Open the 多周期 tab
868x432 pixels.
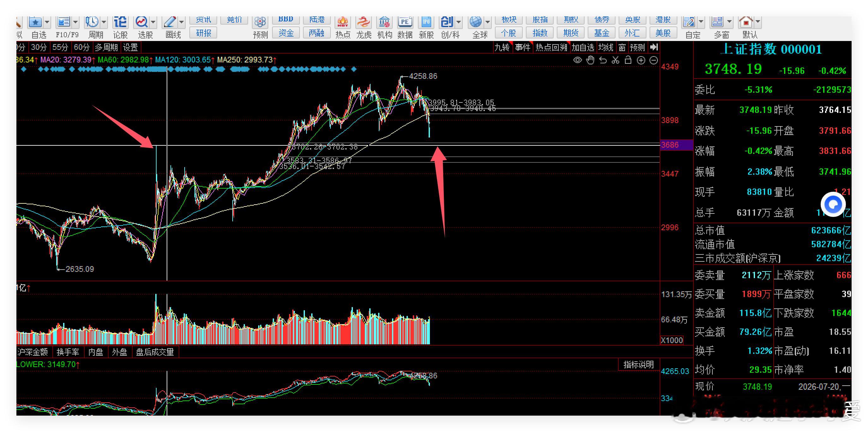106,48
